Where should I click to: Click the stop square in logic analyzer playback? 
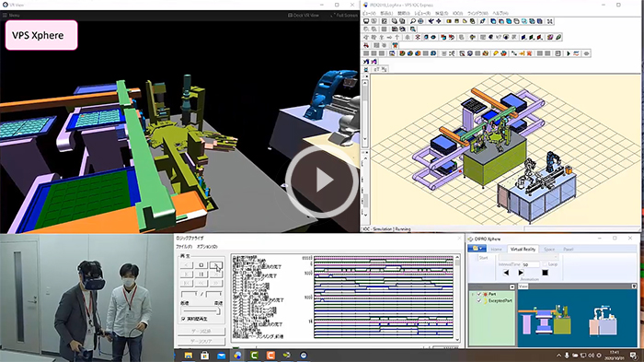(201, 265)
